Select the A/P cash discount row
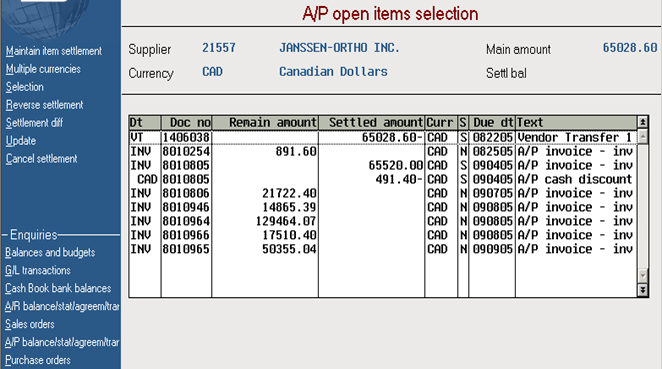 point(383,179)
